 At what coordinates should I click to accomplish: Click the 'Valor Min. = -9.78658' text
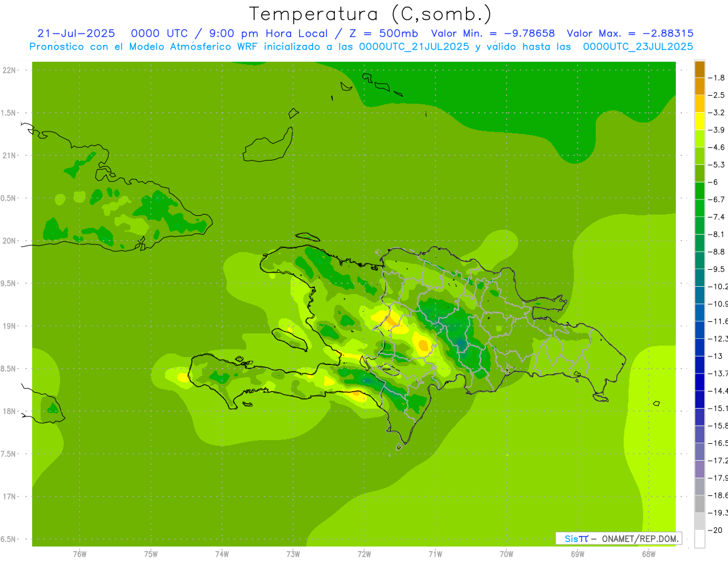[493, 33]
